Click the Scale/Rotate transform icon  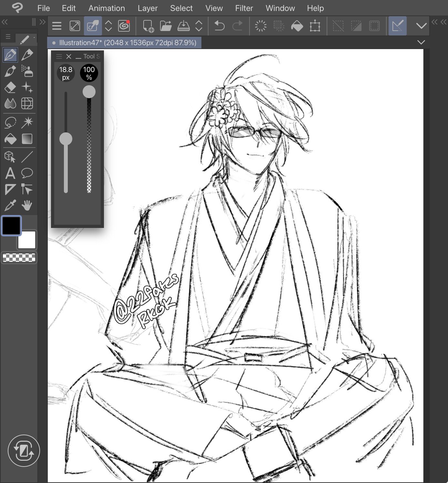315,26
